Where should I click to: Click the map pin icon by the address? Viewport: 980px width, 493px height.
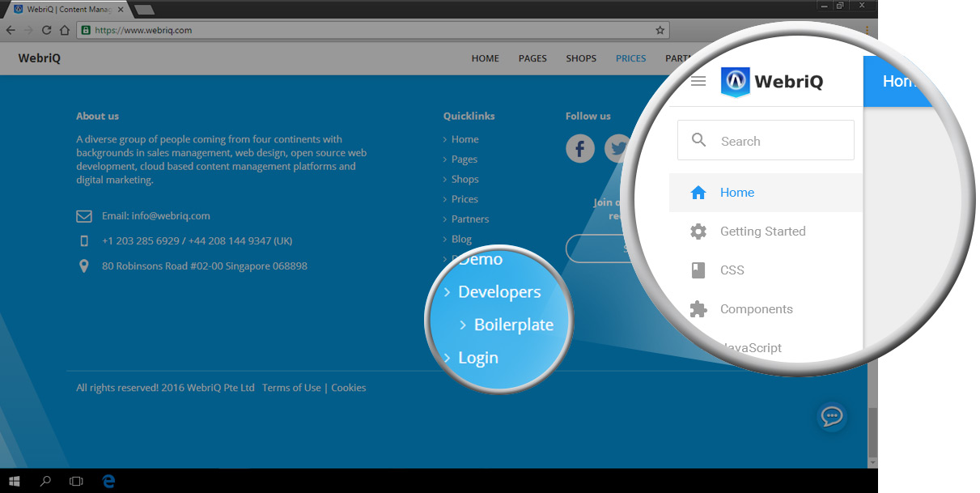tap(84, 266)
